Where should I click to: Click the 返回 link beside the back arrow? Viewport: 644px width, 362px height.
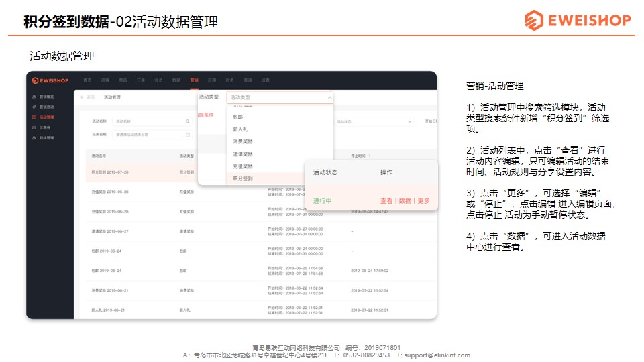(90, 97)
